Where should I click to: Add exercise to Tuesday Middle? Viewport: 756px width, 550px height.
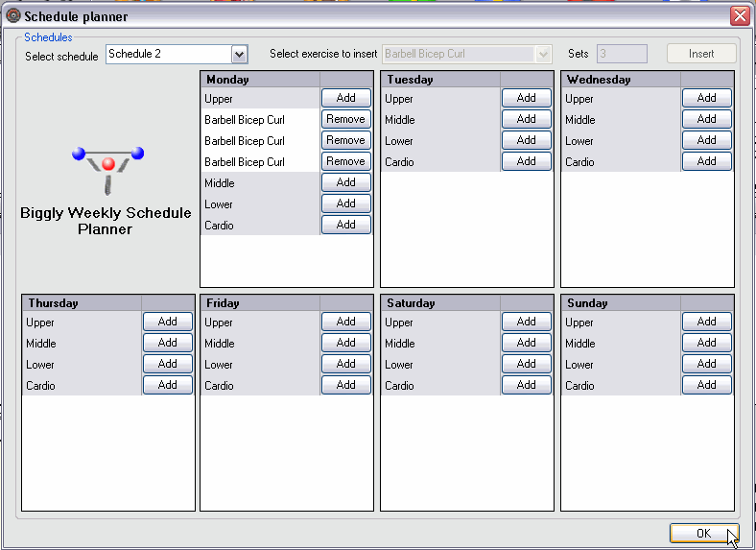(526, 119)
